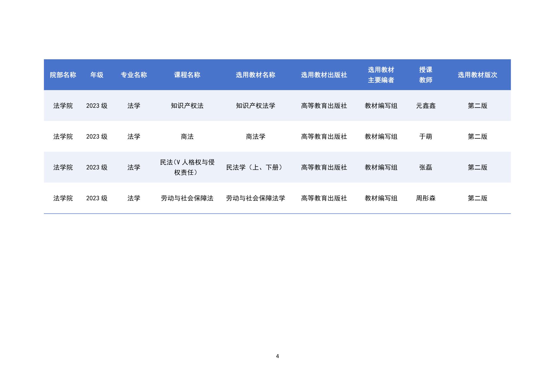Click the 年级 column header

[97, 75]
